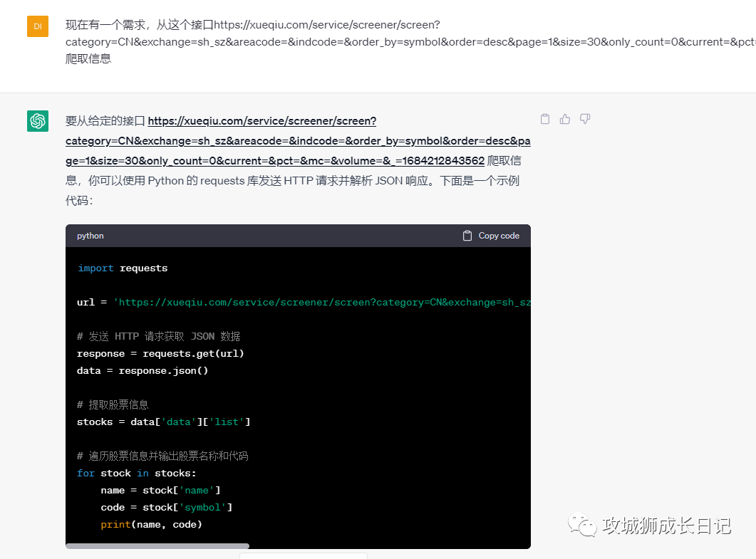Open the xueqiu.com screener link in the reply
The height and width of the screenshot is (559, 756).
(298, 140)
